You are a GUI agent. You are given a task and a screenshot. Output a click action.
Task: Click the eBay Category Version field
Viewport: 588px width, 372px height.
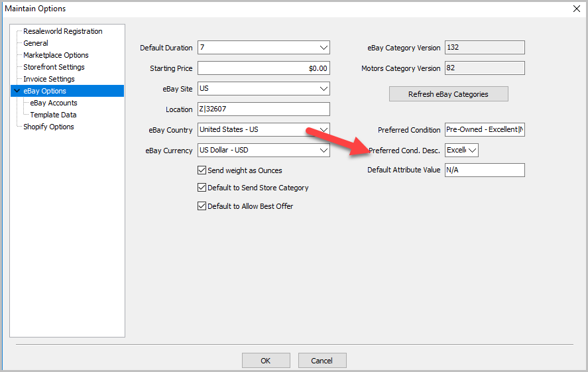[485, 47]
